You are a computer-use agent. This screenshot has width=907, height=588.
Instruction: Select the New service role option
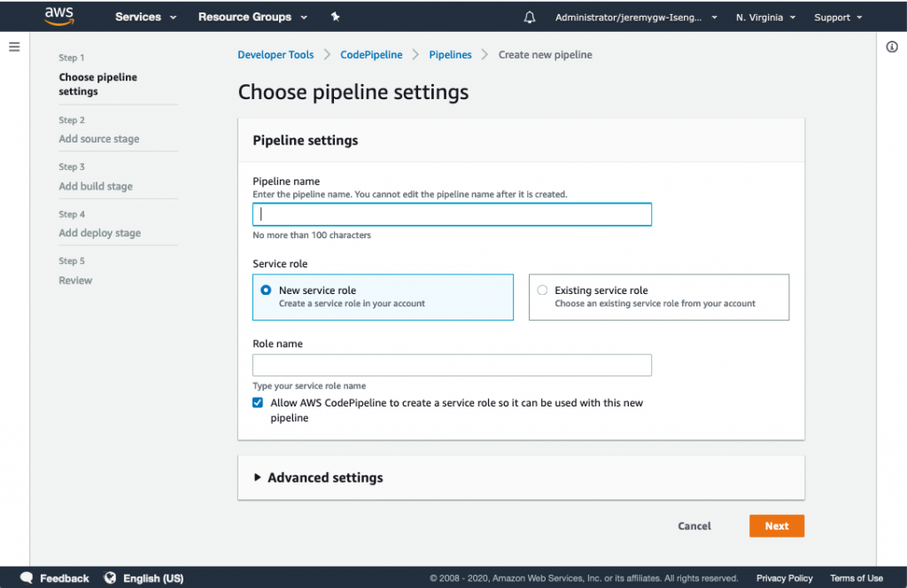267,290
